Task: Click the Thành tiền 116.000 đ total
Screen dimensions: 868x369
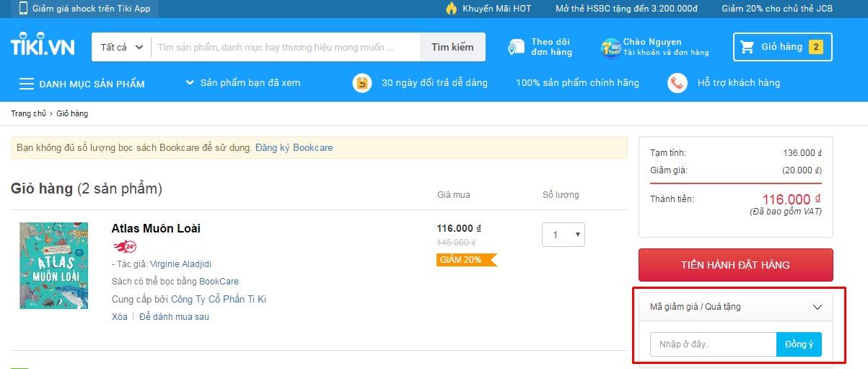Action: click(x=792, y=199)
